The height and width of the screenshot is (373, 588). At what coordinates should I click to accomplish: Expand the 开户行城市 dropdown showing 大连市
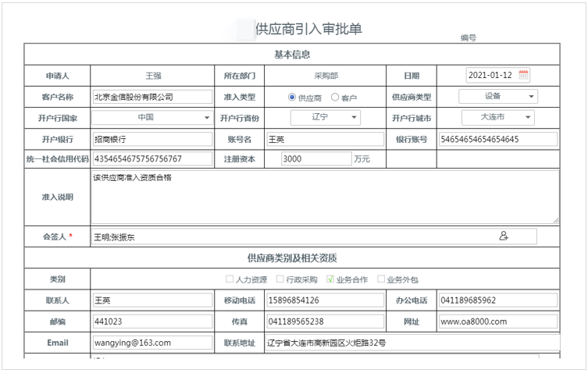pyautogui.click(x=497, y=118)
